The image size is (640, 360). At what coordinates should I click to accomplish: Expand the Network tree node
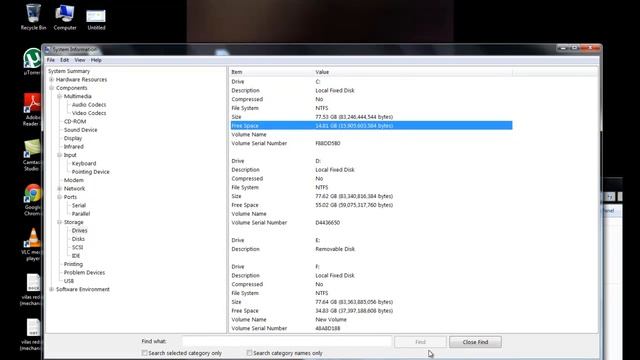click(60, 189)
